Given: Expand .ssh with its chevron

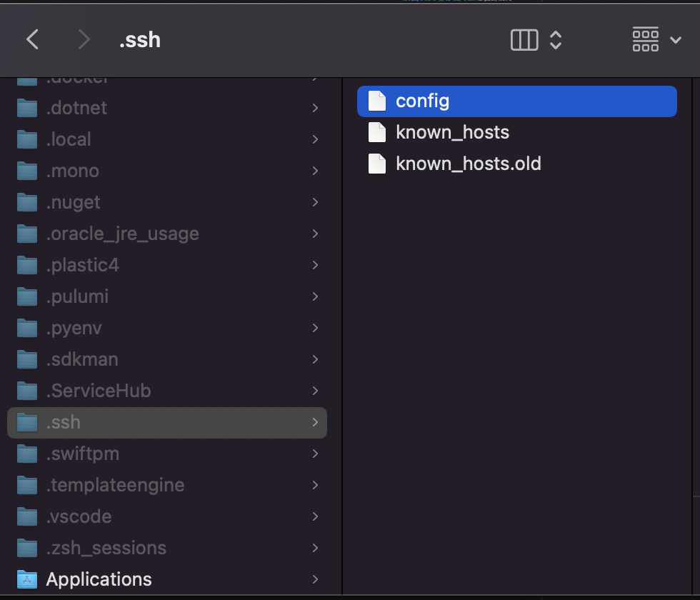Looking at the screenshot, I should (x=315, y=422).
